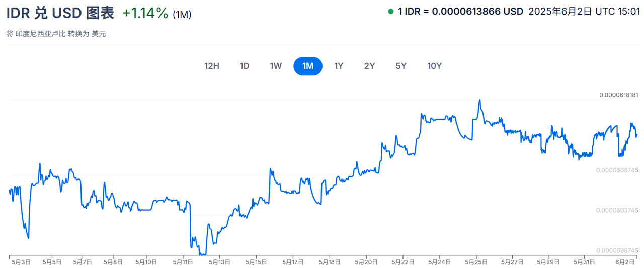Select the 12H time range
Viewport: 644px width, 268px height.
tap(212, 66)
